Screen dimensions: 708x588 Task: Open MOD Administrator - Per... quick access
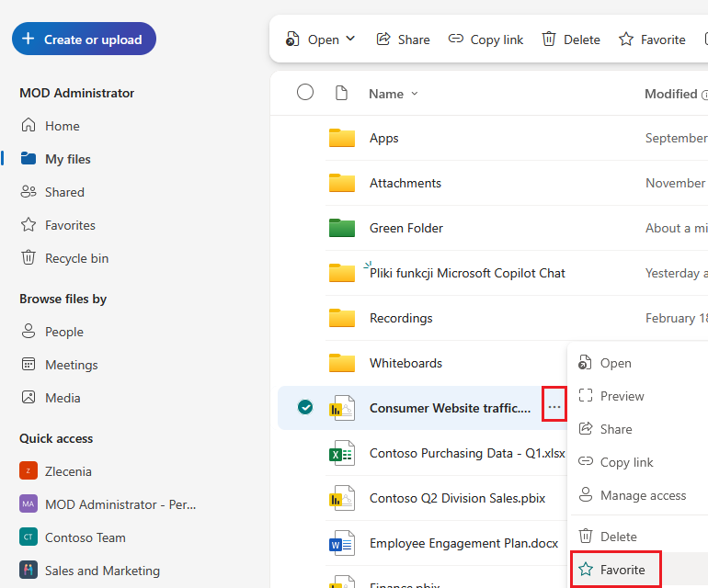pyautogui.click(x=108, y=504)
